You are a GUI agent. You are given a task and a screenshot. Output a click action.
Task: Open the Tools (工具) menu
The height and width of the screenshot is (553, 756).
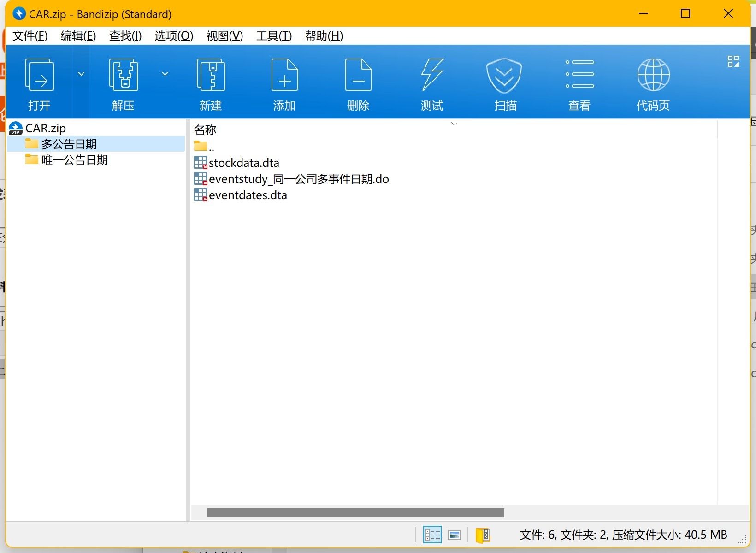pyautogui.click(x=274, y=36)
